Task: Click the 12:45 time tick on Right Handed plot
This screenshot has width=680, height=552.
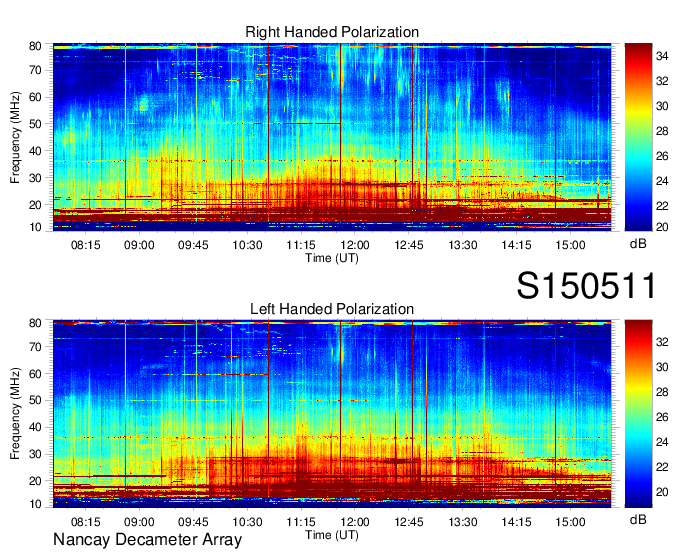Action: point(409,245)
